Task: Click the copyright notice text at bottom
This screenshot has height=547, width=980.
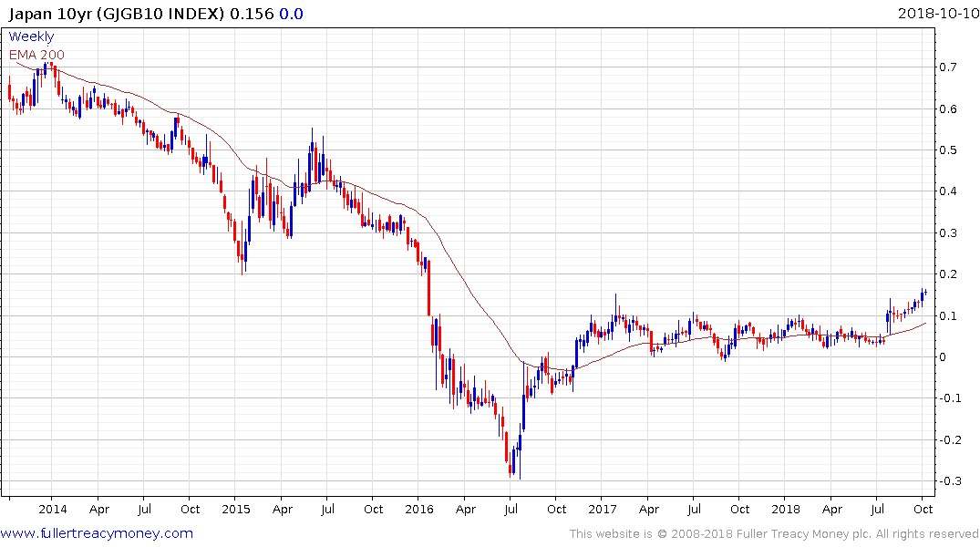Action: 774,534
